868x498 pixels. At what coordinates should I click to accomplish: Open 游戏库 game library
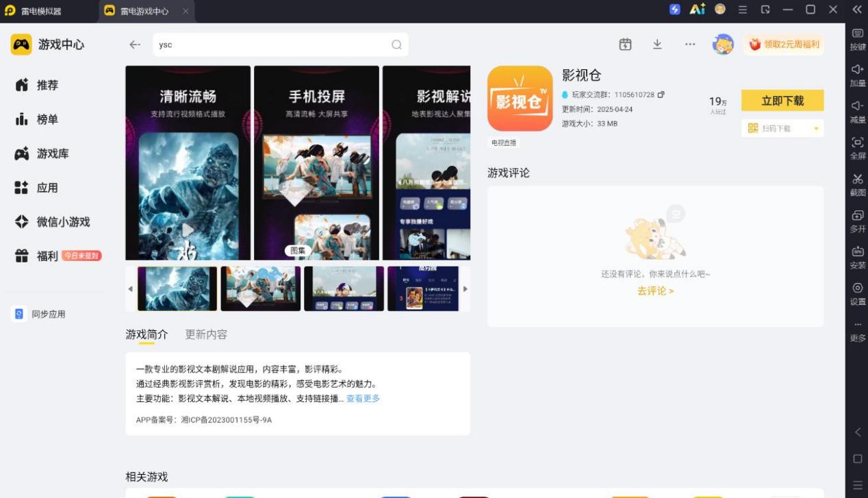42,153
